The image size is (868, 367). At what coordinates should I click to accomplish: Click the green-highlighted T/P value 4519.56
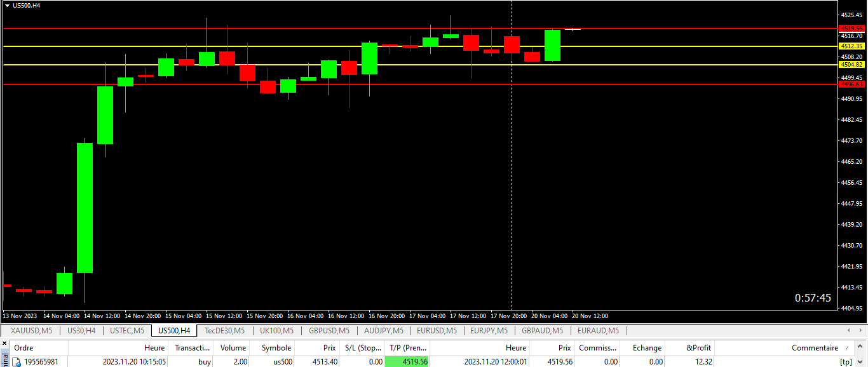pyautogui.click(x=407, y=362)
